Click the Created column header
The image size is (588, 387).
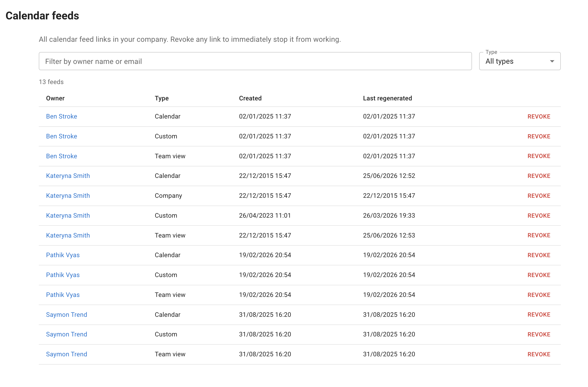point(250,98)
